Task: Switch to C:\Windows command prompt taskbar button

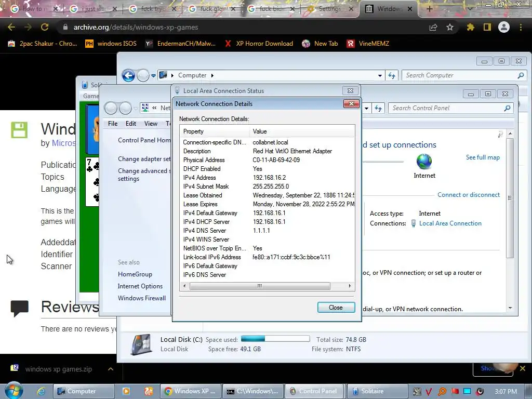Action: [252, 391]
